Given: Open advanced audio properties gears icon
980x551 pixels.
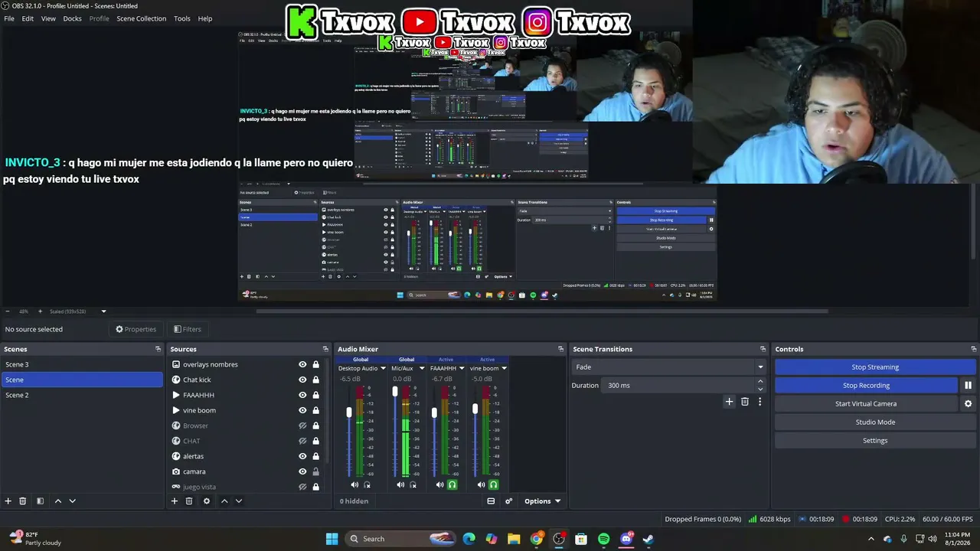Looking at the screenshot, I should (x=508, y=501).
